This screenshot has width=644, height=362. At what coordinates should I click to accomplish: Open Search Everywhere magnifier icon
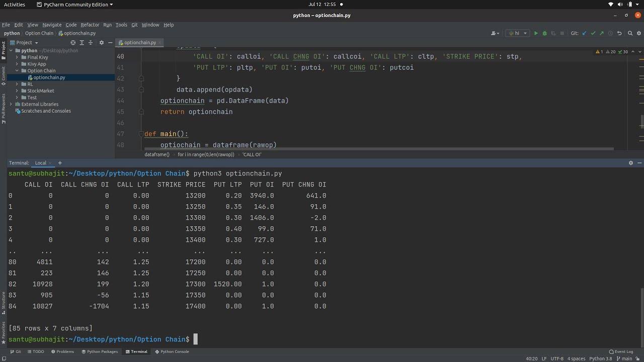630,33
